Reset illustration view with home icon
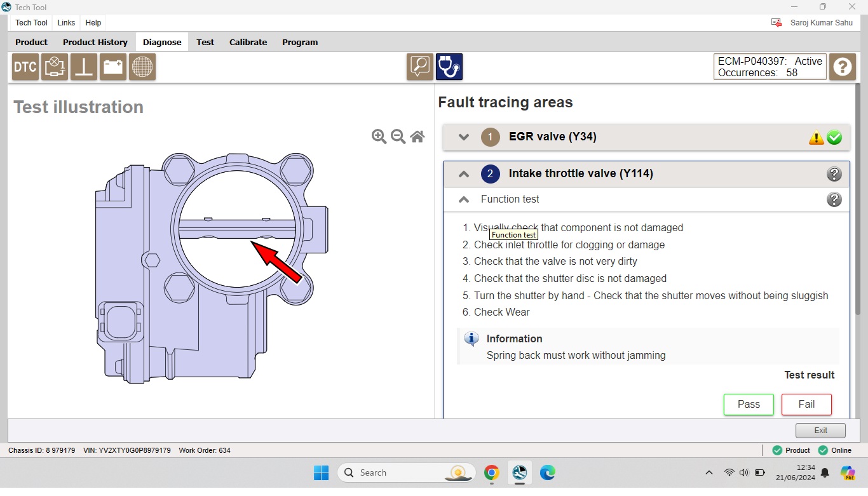The image size is (868, 496). click(x=417, y=137)
